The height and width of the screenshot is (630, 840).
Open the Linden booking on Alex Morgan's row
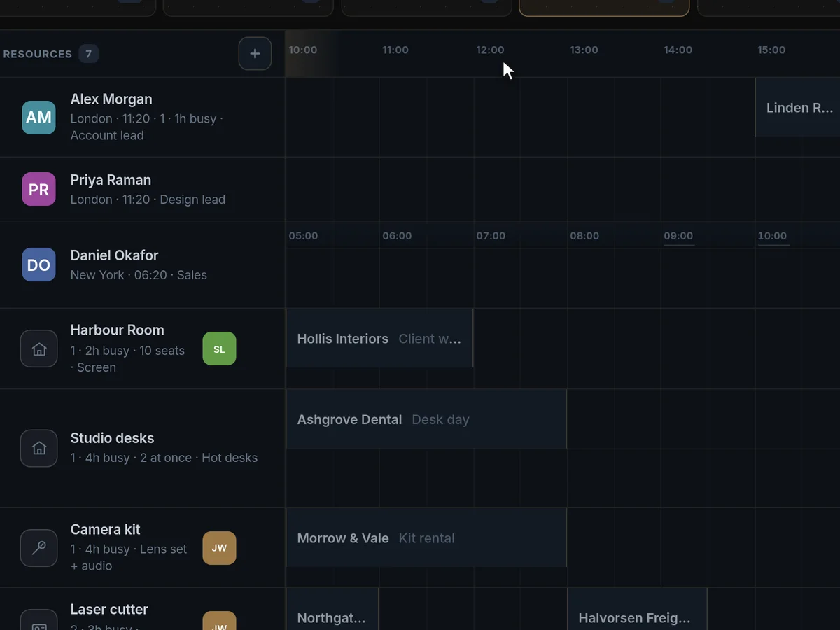coord(797,107)
